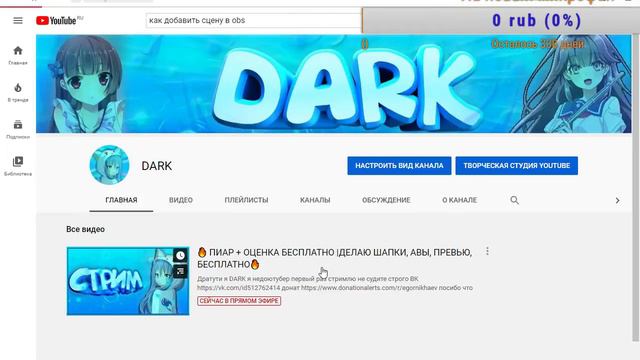Open the live stream video title link
This screenshot has width=640, height=360.
point(334,258)
